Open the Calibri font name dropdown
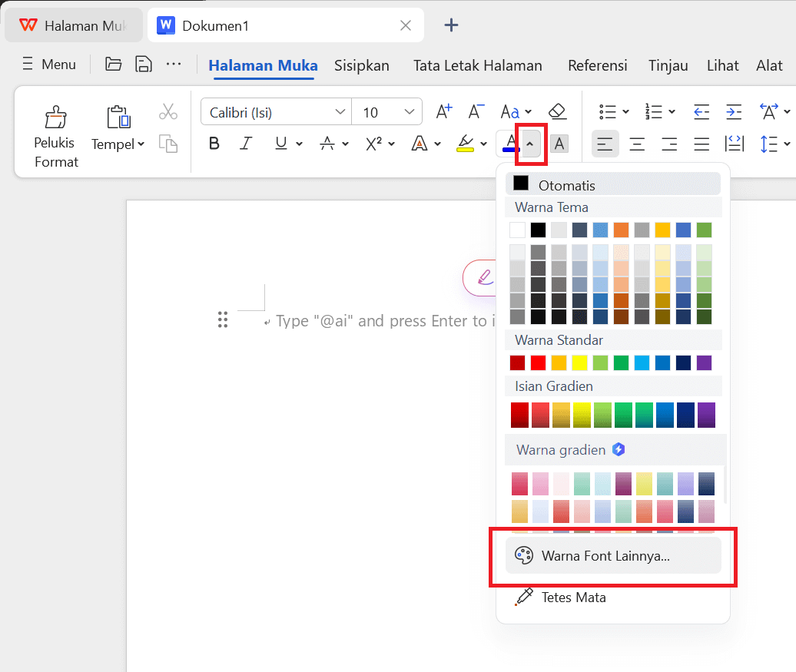 coord(275,111)
